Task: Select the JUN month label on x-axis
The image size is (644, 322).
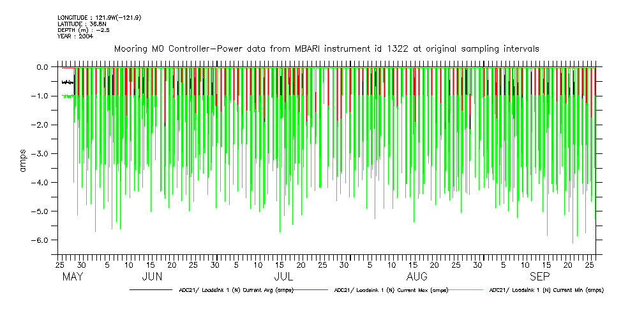Action: click(152, 277)
